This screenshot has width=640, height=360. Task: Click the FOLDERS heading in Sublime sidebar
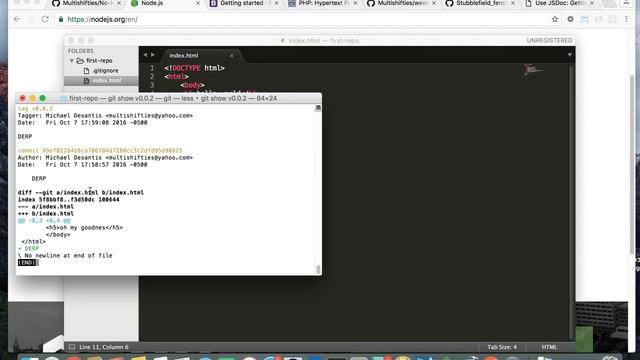pyautogui.click(x=80, y=51)
